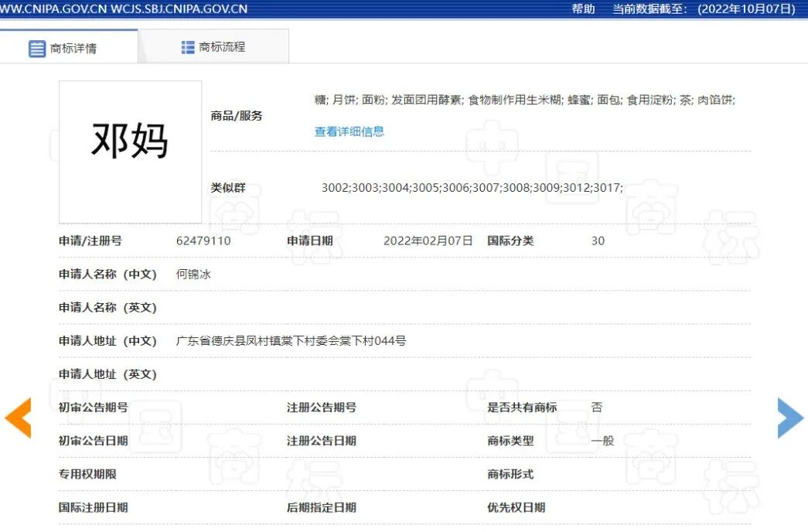Image resolution: width=808 pixels, height=532 pixels.
Task: Click the 申请人地址 (中文) label
Action: (107, 341)
